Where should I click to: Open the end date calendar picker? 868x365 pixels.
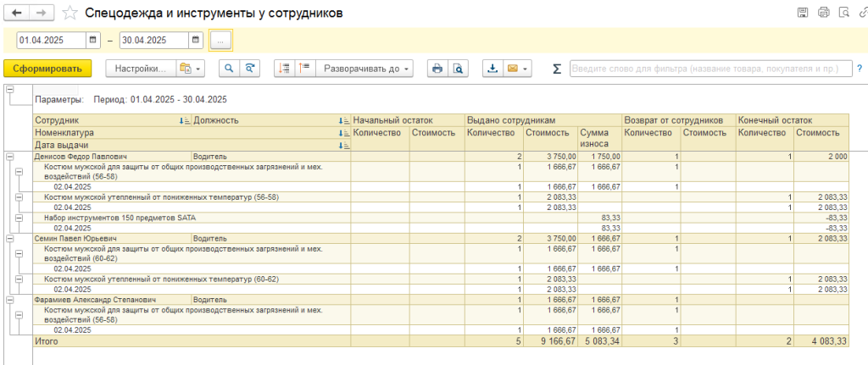tap(196, 40)
